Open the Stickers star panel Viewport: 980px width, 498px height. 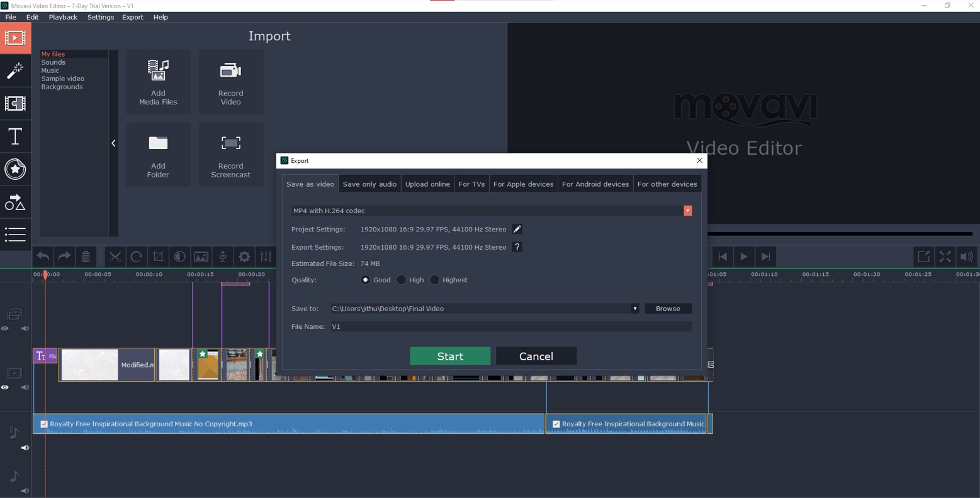tap(15, 169)
